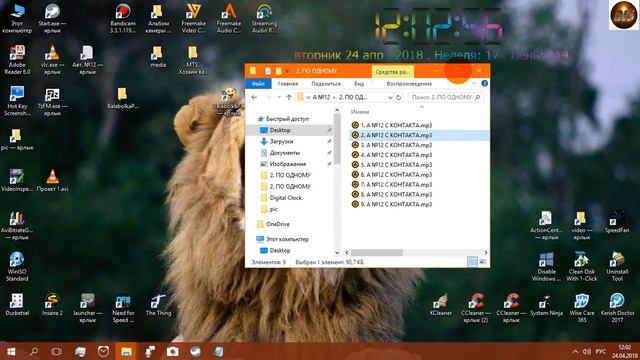Select file 9. А №12 С КОНТАКТА.mp3
Screen dimensions: 640x360
coord(396,204)
